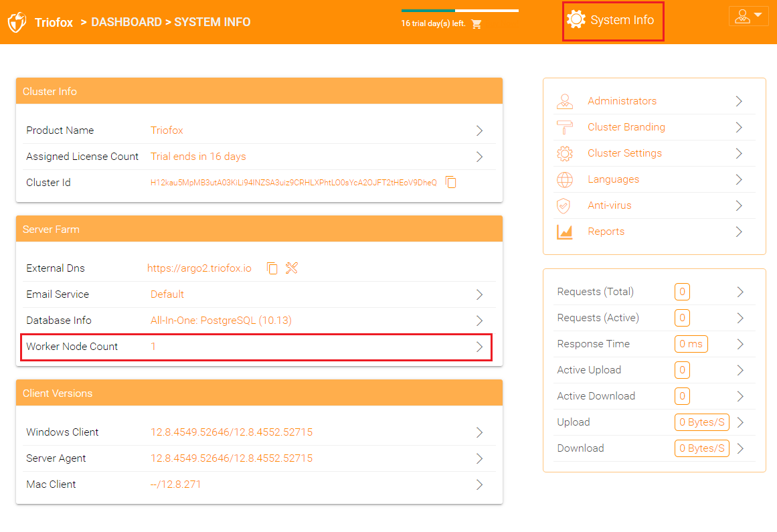Open the Requests (Total) chevron
The width and height of the screenshot is (777, 532).
point(740,292)
